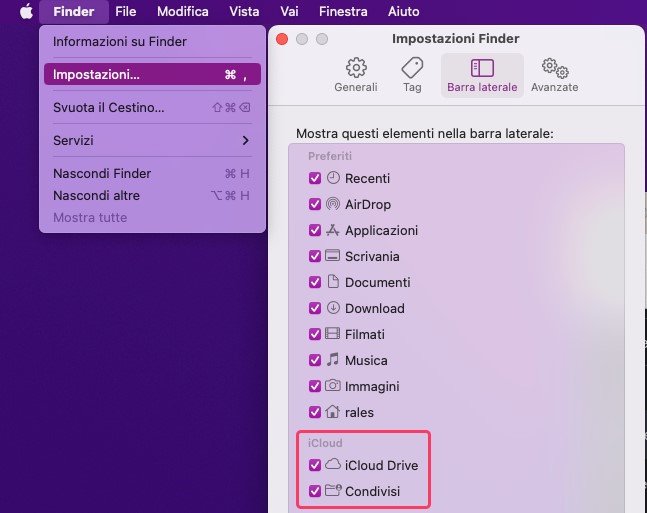
Task: Open the Apple menu
Action: tap(26, 11)
